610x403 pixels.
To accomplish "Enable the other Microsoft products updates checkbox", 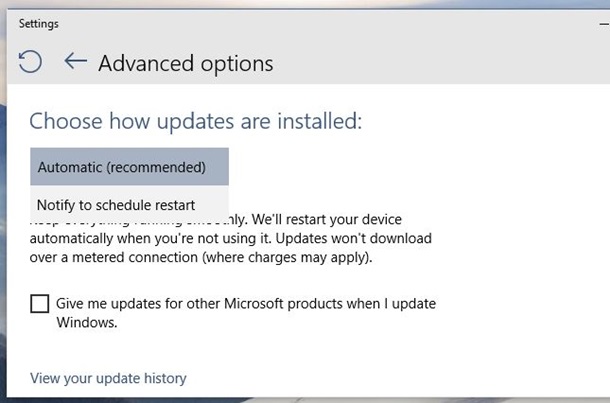I will [x=40, y=304].
